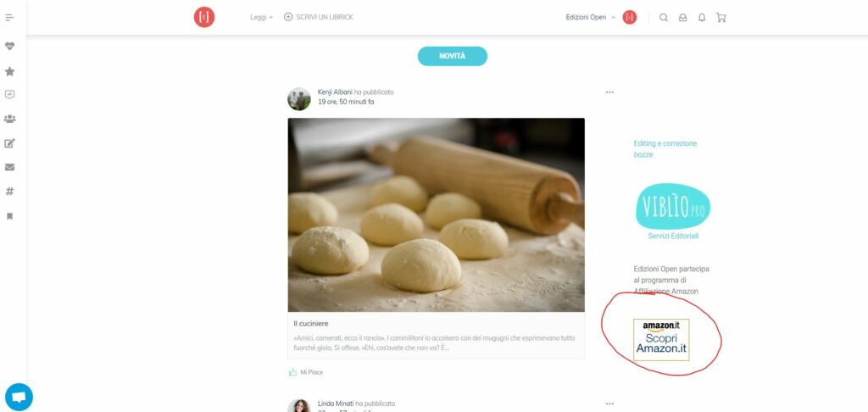Click the heartbeat activity sidebar icon
This screenshot has width=868, height=412.
[9, 46]
